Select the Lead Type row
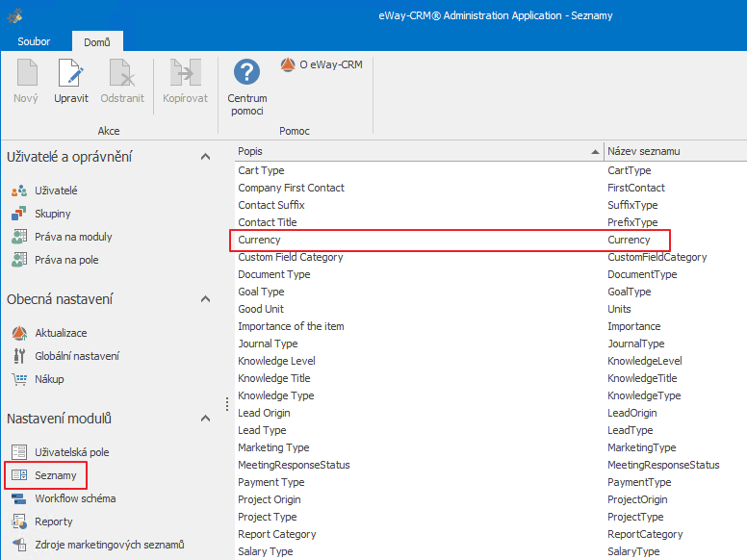This screenshot has height=560, width=747. [x=491, y=430]
